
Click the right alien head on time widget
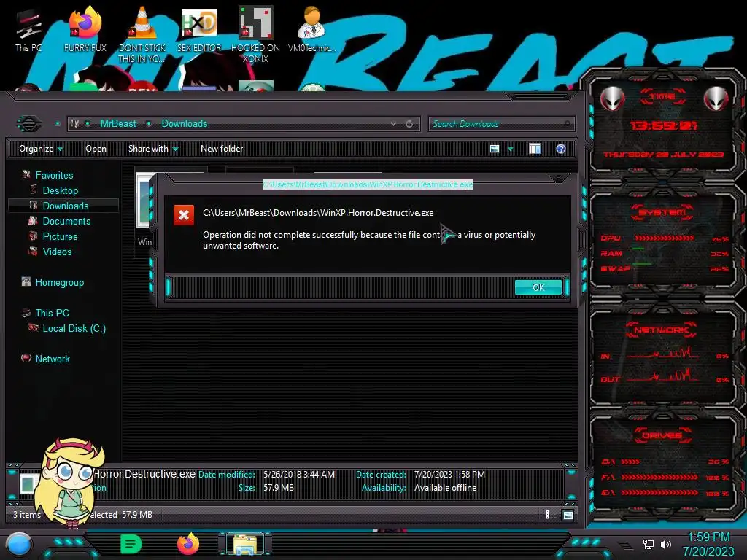point(716,98)
